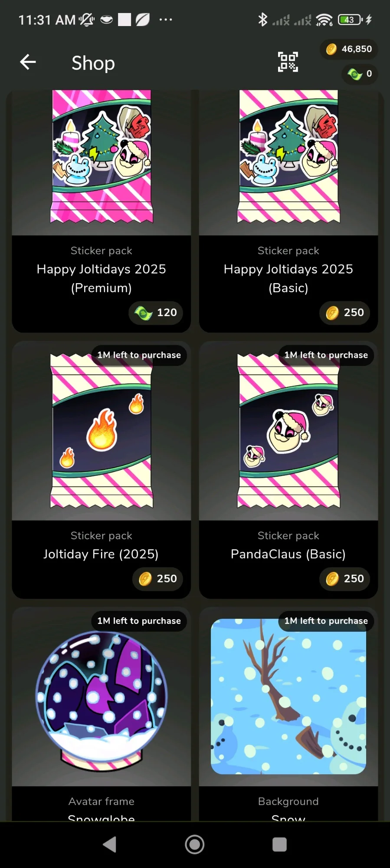Tap '1M left to purchase' badge on Snowglobe

point(139,621)
